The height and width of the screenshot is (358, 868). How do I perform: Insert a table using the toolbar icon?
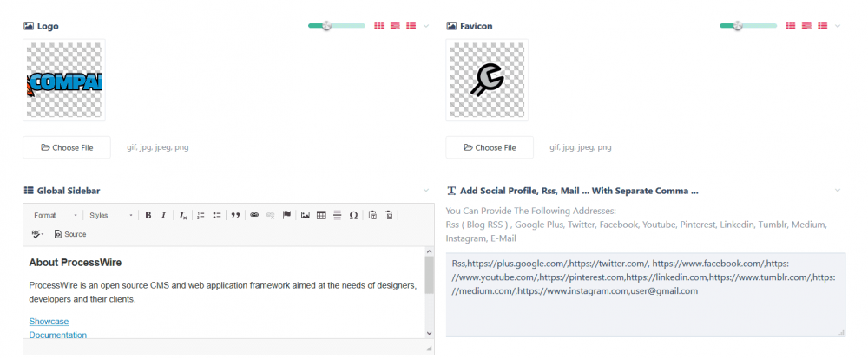(321, 216)
